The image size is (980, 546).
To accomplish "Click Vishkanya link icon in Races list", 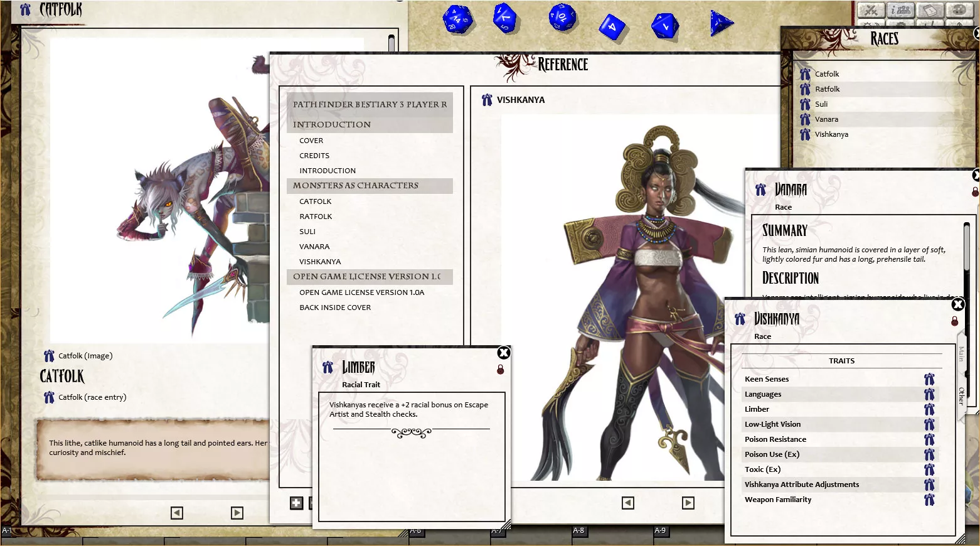I will click(x=806, y=134).
